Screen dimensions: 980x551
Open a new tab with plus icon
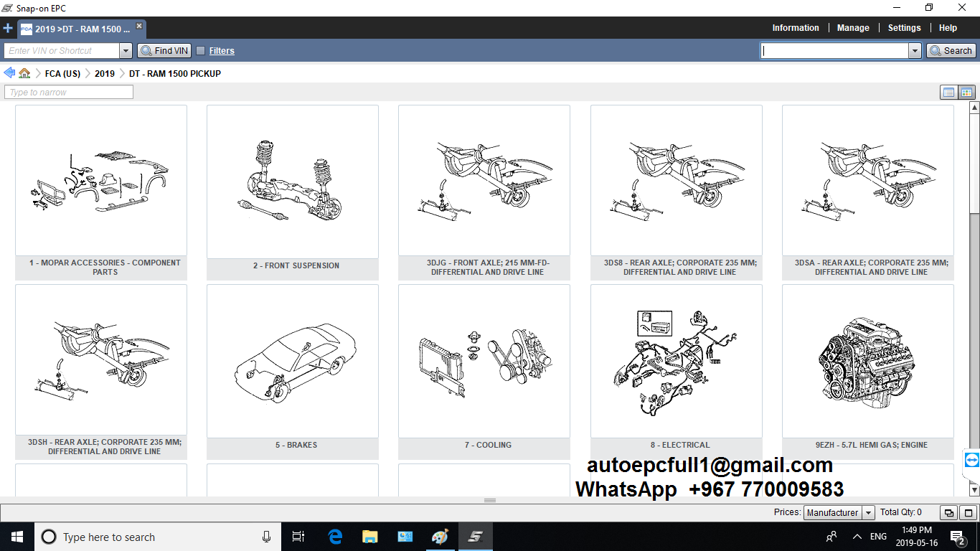(8, 29)
